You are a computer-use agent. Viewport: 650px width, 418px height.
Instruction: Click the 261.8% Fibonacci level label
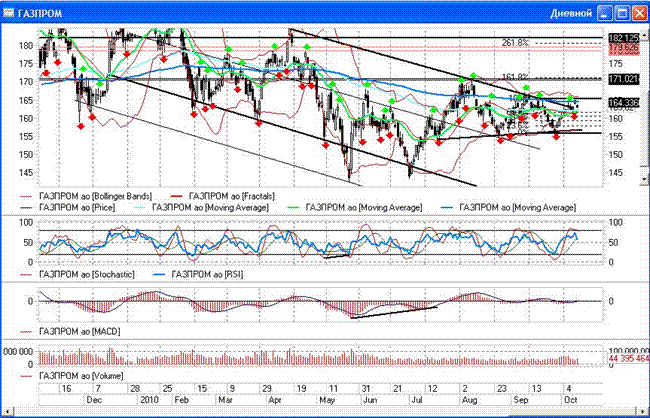click(515, 43)
